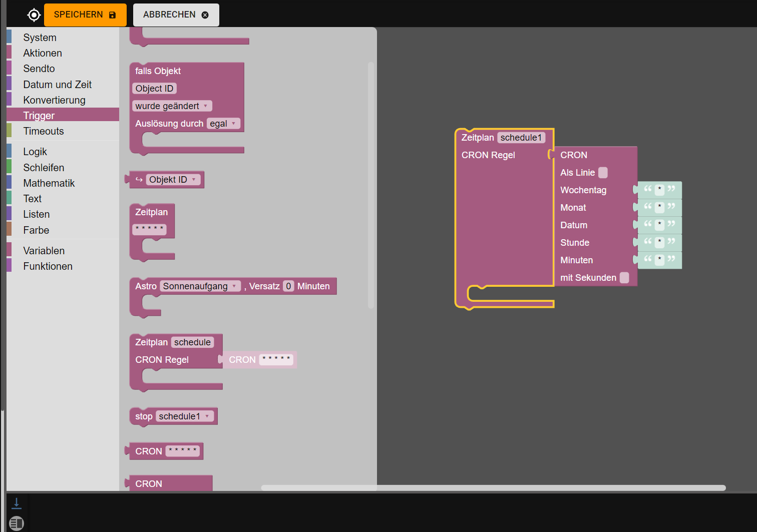Click the arrow icon on the Objekt ID block
The width and height of the screenshot is (757, 532).
click(139, 180)
